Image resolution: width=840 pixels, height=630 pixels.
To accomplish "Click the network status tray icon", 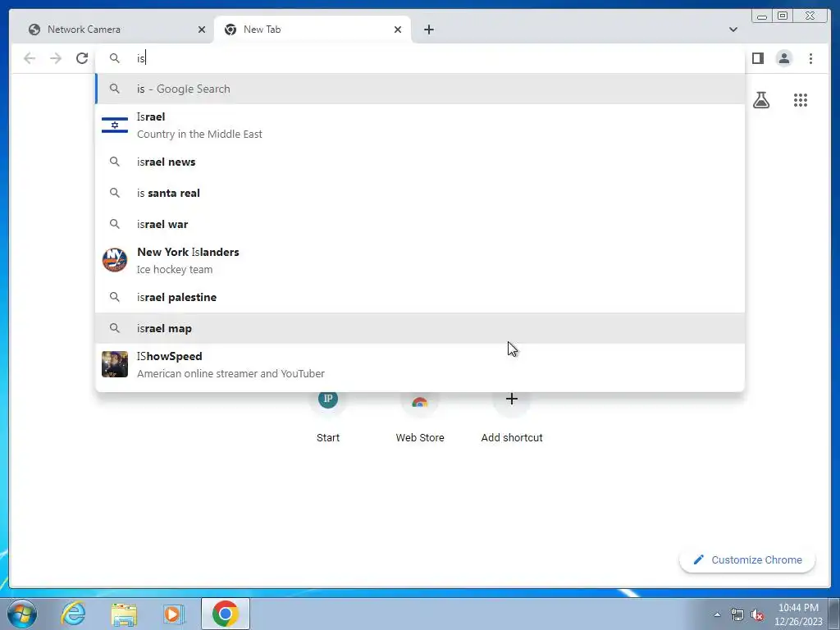I will click(737, 614).
